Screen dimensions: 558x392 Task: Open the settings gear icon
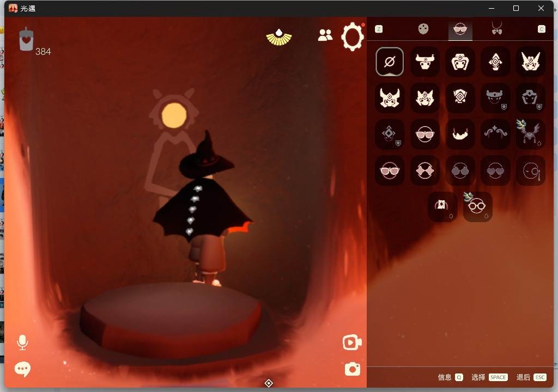(353, 36)
